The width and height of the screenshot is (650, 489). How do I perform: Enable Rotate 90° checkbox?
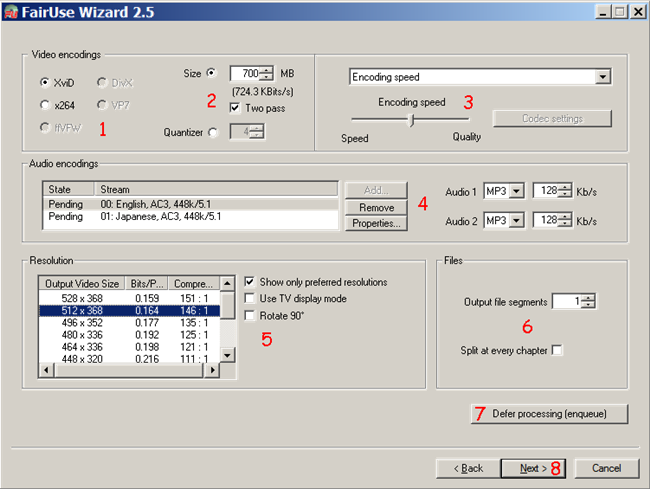(x=249, y=315)
